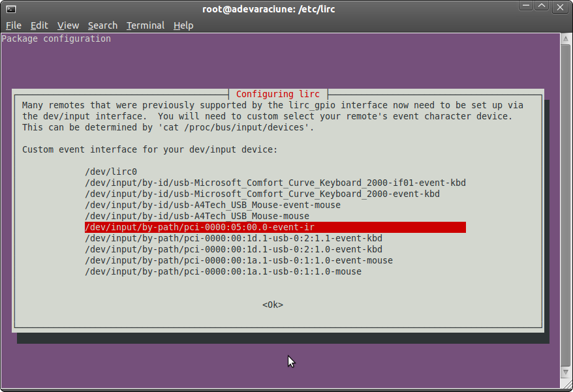Select highlighted pci-0000:05:00.0-event-ir entry
This screenshot has height=392, width=573.
tap(275, 227)
